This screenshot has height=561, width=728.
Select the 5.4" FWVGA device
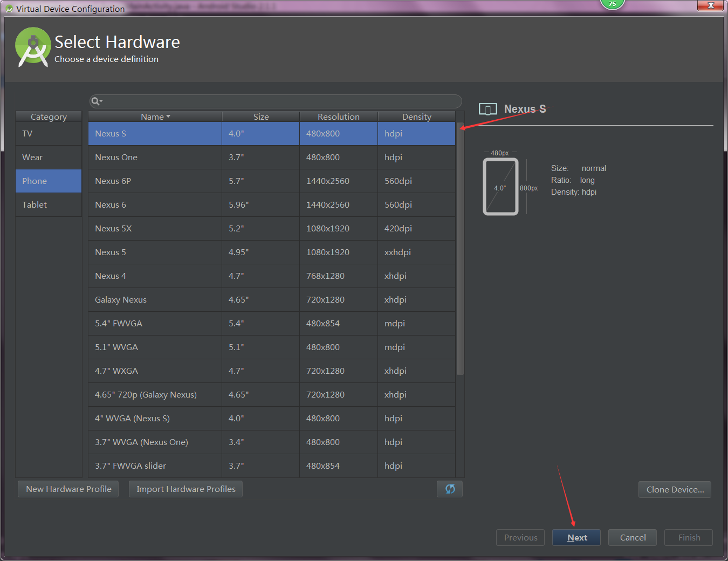click(272, 324)
